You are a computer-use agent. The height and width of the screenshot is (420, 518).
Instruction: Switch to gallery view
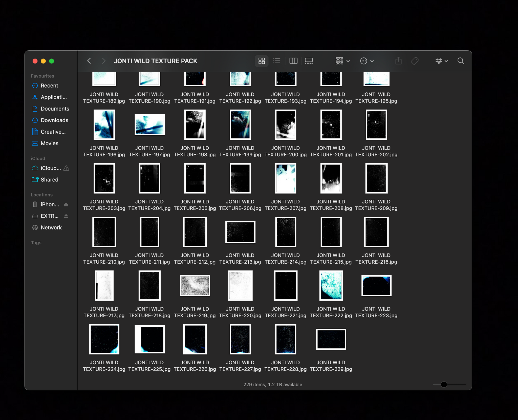(309, 61)
